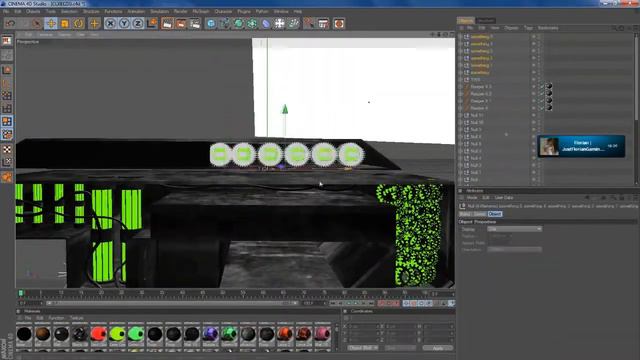Activate the Move tool
Viewport: 640px width, 360px height.
51,24
